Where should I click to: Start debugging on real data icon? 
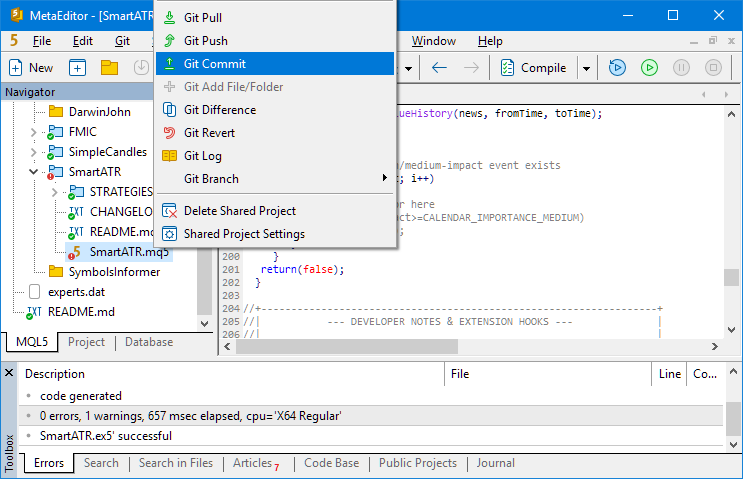(617, 68)
